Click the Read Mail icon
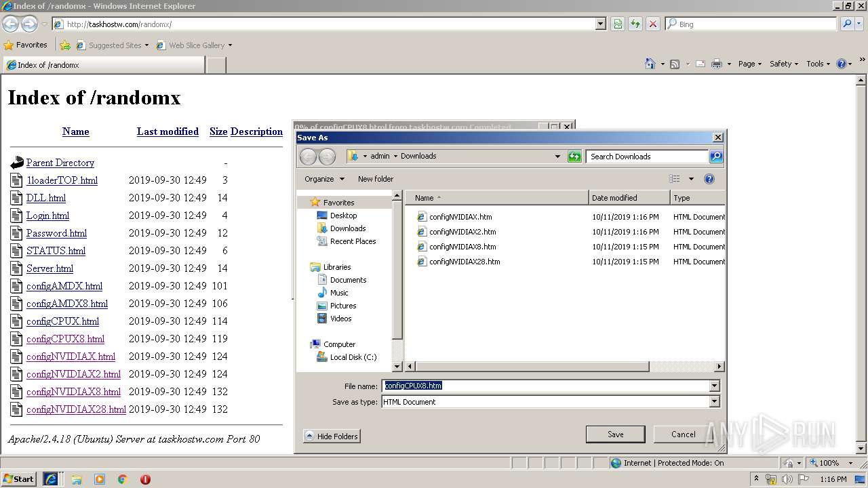This screenshot has height=488, width=868. tap(700, 64)
